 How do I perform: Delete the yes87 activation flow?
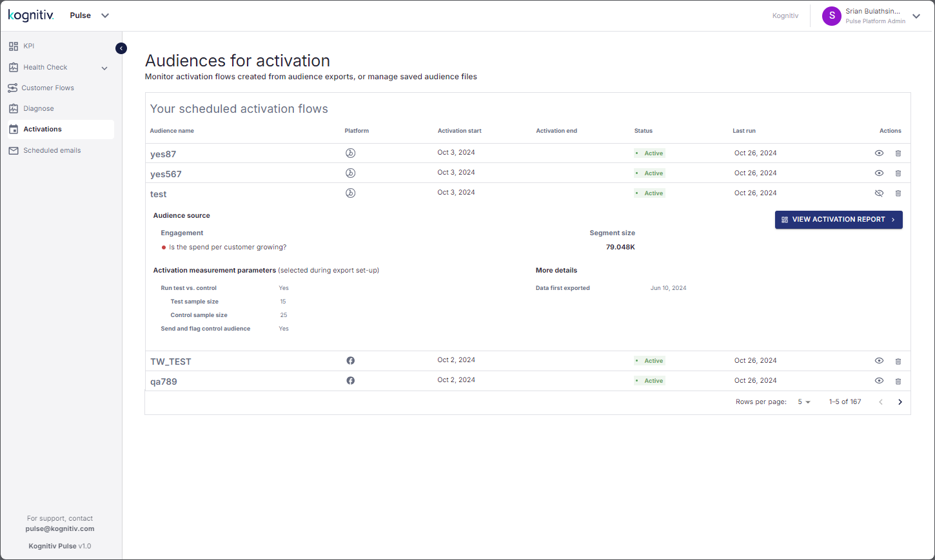coord(898,153)
